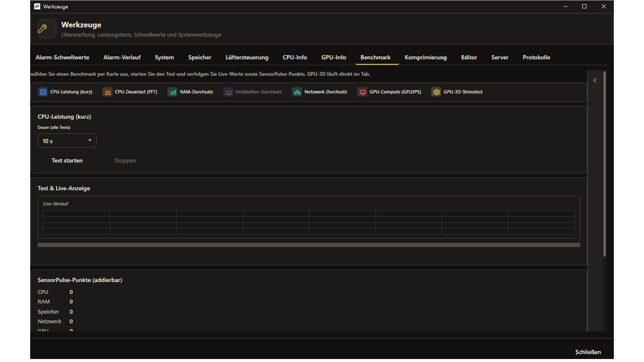
Task: Click the app logo in the title bar
Action: point(37,6)
